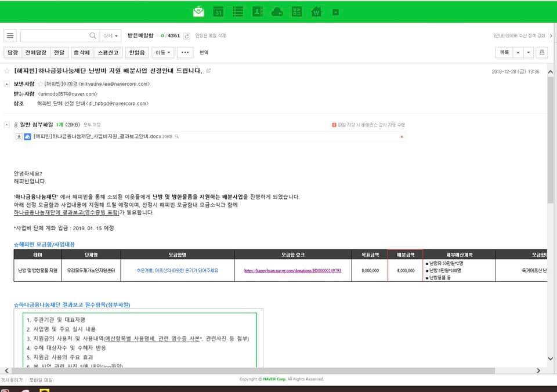The height and width of the screenshot is (392, 557).
Task: Click the mail search input field
Action: point(55,35)
